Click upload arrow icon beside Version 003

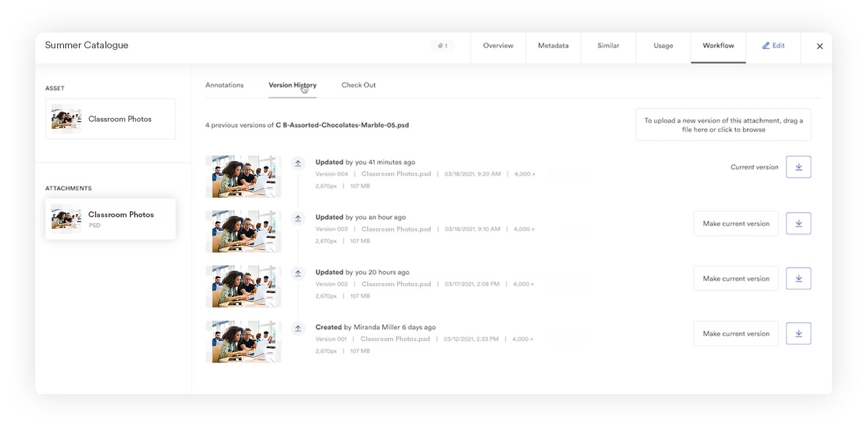pyautogui.click(x=298, y=218)
